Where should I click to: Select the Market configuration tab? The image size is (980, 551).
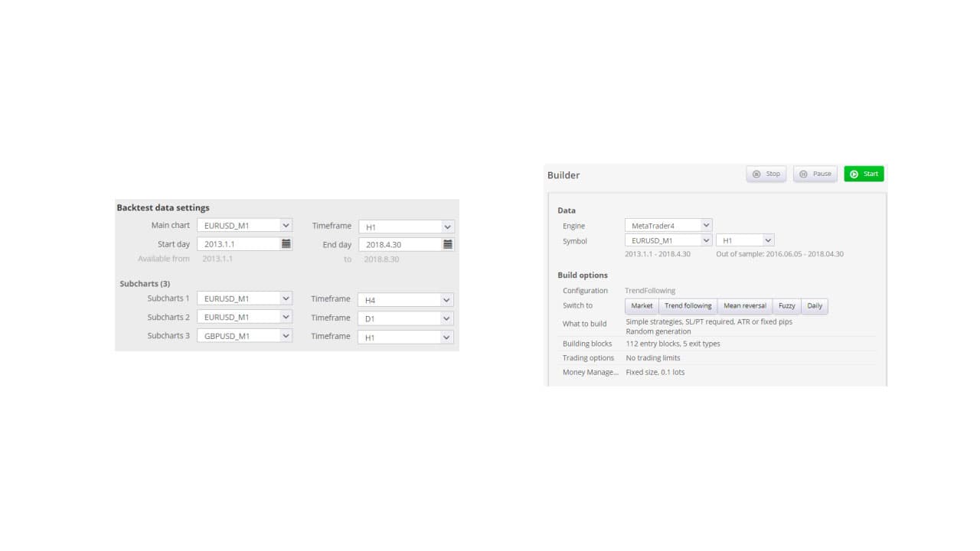click(x=641, y=305)
